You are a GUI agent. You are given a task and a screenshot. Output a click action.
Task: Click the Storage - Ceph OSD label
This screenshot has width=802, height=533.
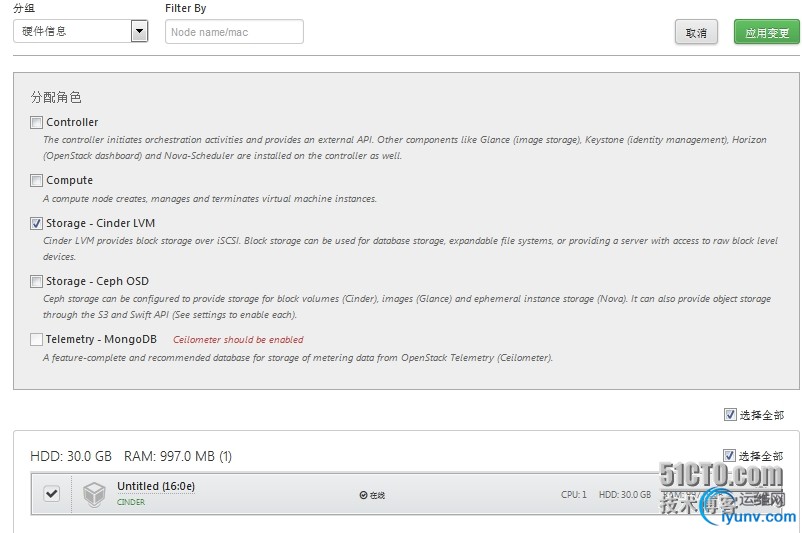click(97, 282)
